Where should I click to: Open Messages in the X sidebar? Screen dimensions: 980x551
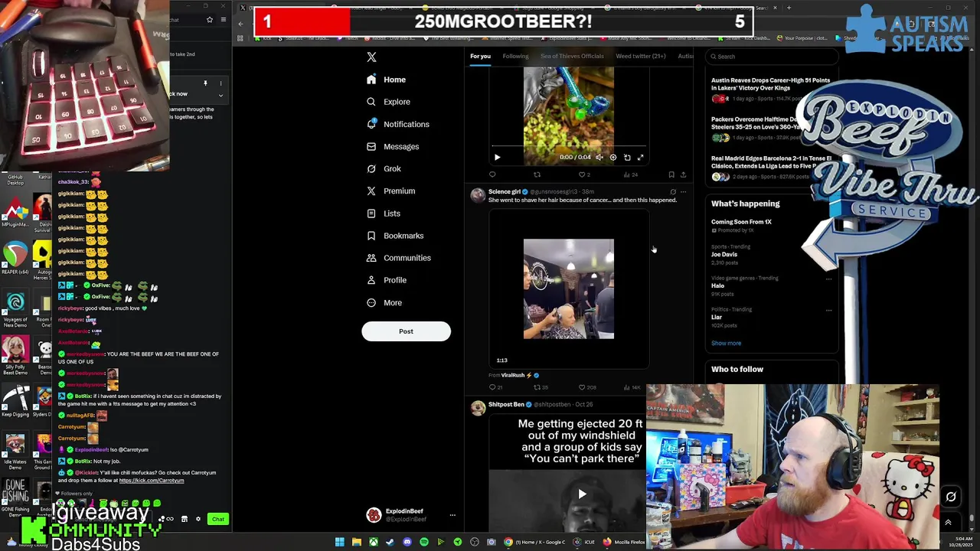click(x=392, y=146)
